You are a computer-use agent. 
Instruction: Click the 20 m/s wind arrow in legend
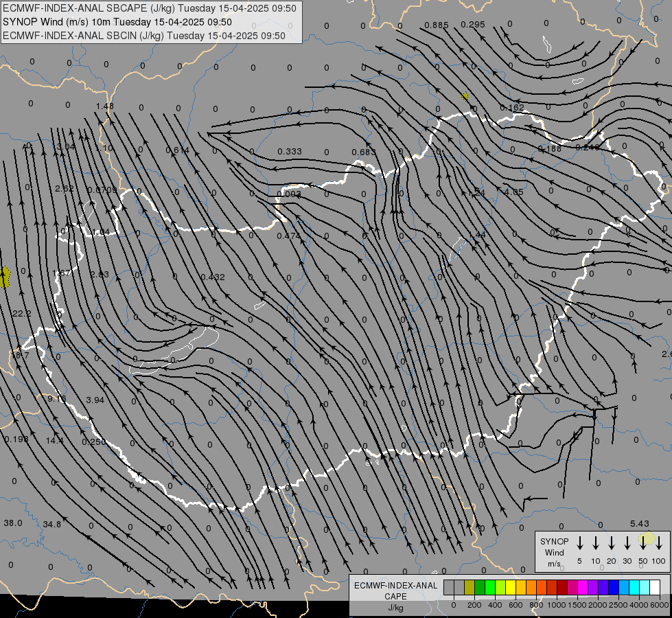(612, 542)
